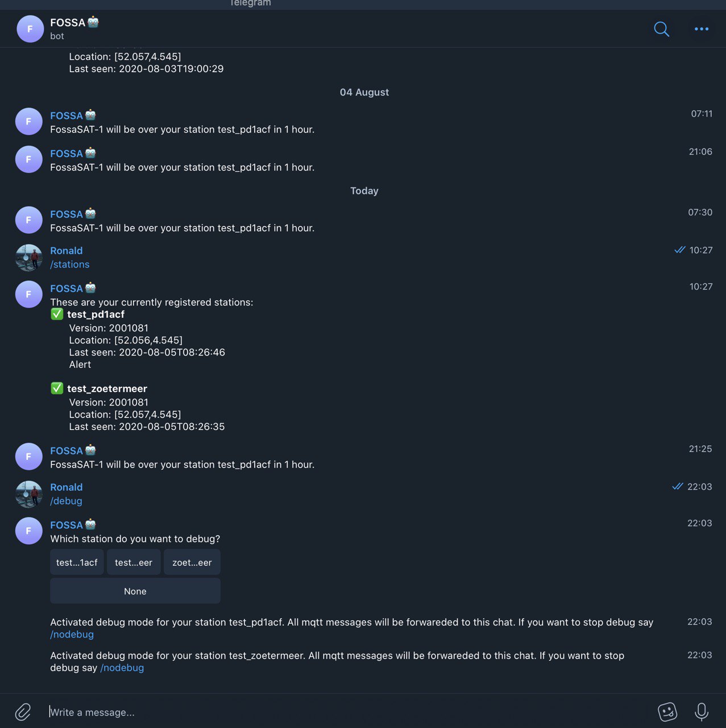Click Ronald's profile photo beside /debug message
The width and height of the screenshot is (726, 728).
(28, 494)
